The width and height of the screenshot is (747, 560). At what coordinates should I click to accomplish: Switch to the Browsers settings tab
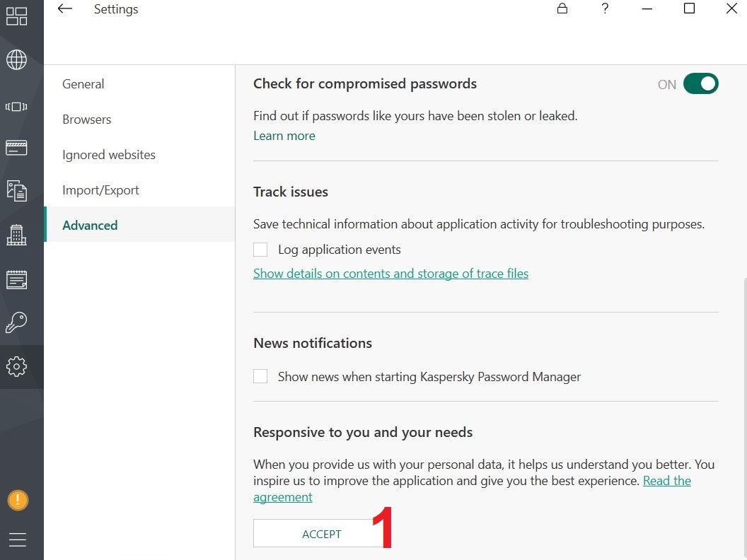pos(86,119)
